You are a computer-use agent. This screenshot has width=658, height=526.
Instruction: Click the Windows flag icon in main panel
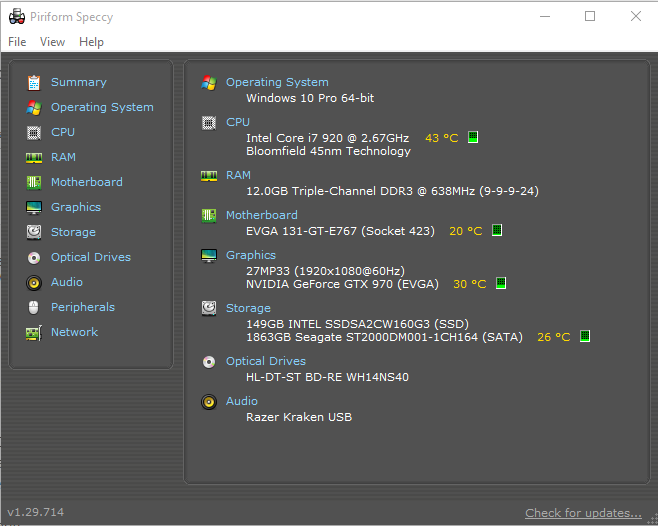(209, 83)
